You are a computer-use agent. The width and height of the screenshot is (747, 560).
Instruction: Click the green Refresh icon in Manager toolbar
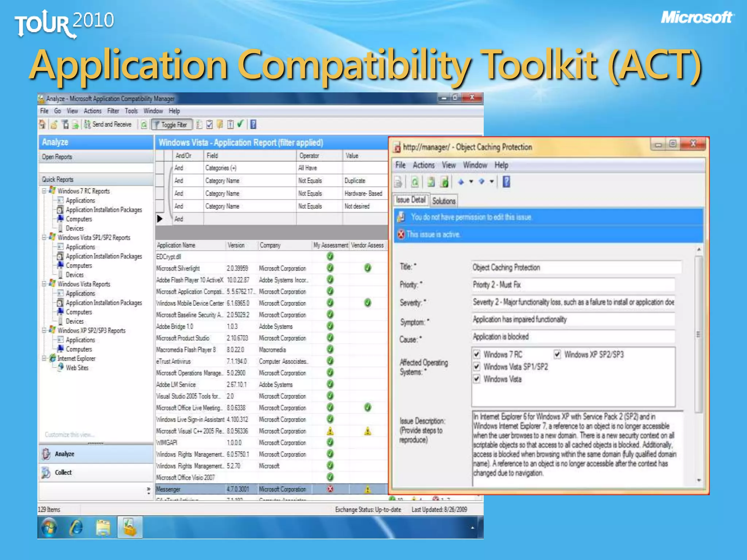click(x=144, y=125)
